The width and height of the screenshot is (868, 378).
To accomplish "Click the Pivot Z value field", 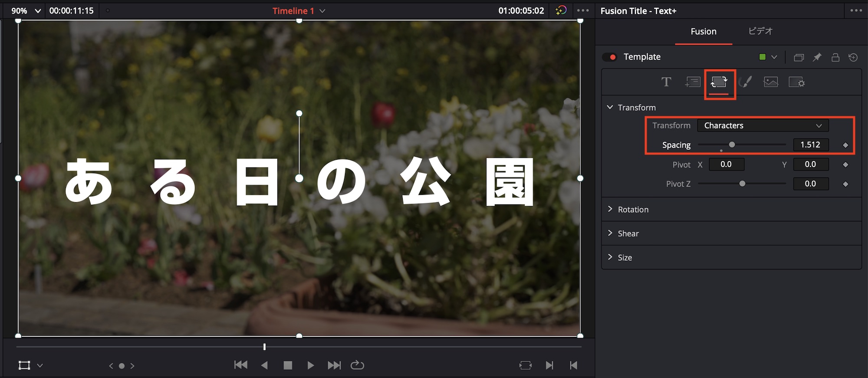I will click(811, 184).
